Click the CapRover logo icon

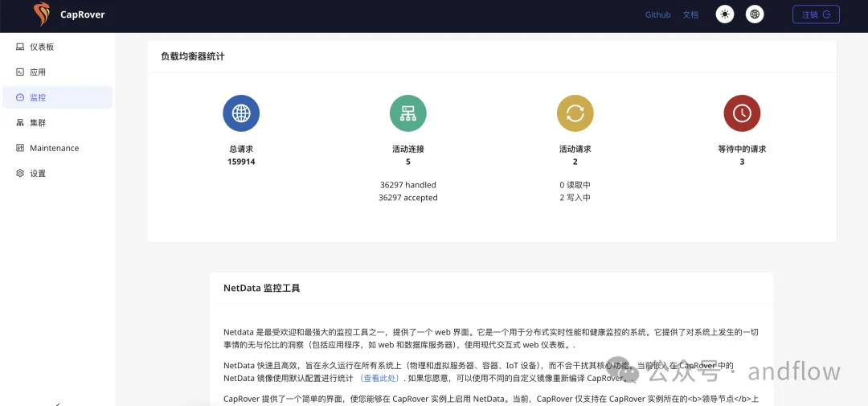[x=41, y=14]
